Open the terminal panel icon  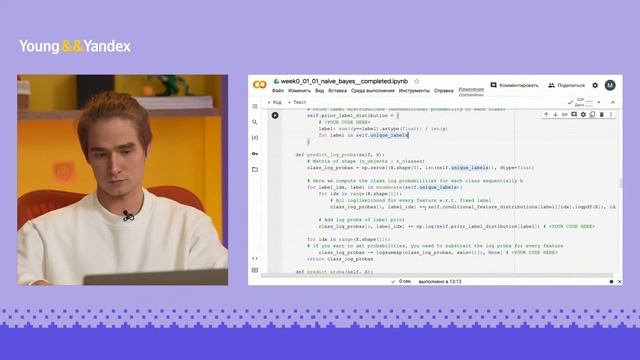255,270
